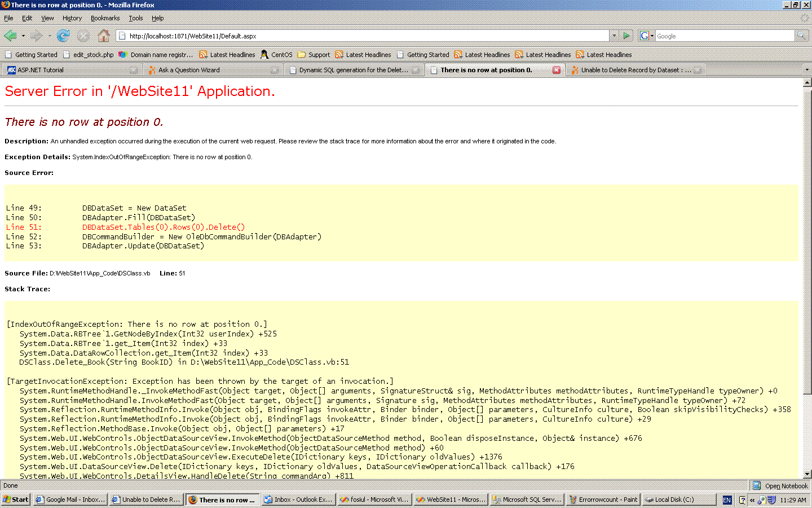Click the green Go arrow button

pyautogui.click(x=626, y=36)
